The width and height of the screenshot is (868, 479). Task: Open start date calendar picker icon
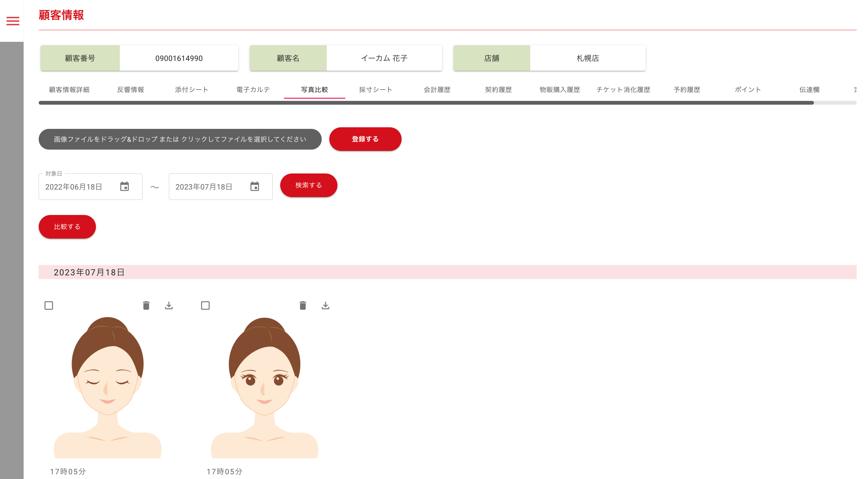pos(124,186)
